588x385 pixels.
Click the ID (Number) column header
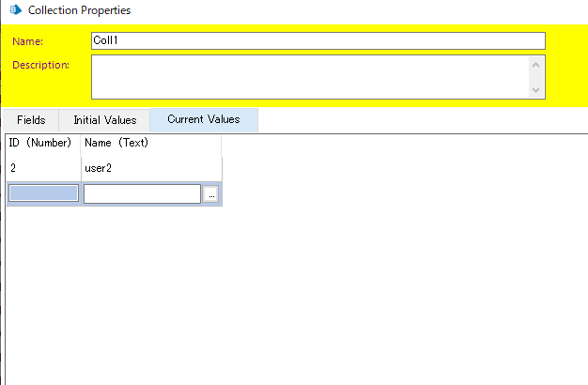[40, 143]
